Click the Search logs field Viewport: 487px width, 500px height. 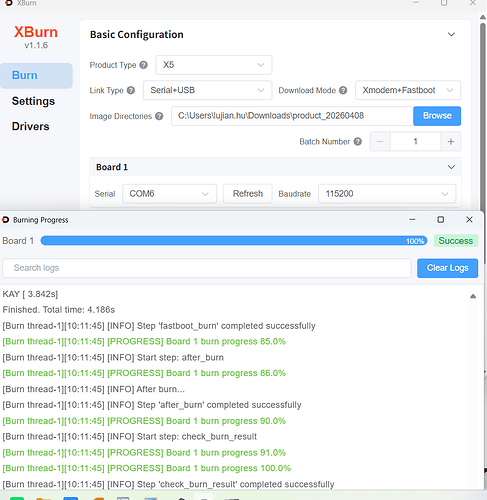[207, 268]
